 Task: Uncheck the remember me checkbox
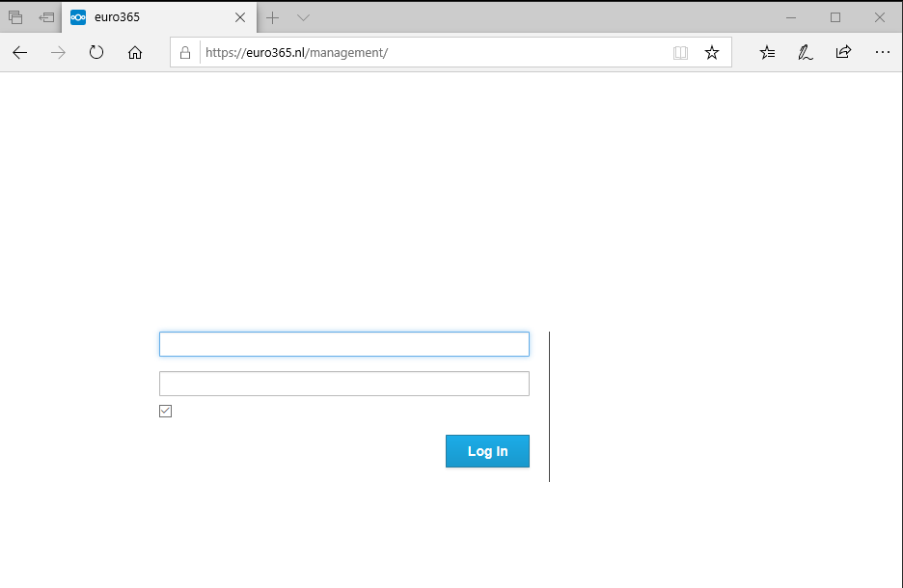[x=165, y=411]
